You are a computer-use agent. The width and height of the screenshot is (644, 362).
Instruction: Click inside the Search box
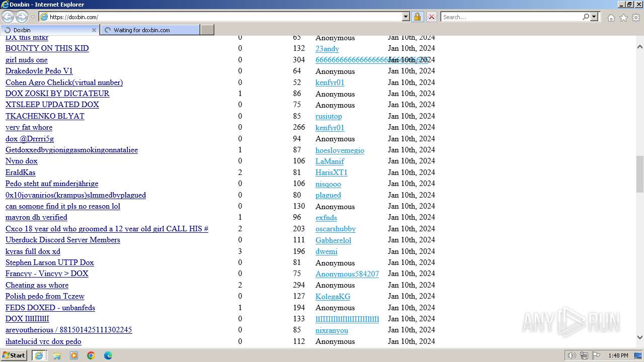(x=511, y=17)
